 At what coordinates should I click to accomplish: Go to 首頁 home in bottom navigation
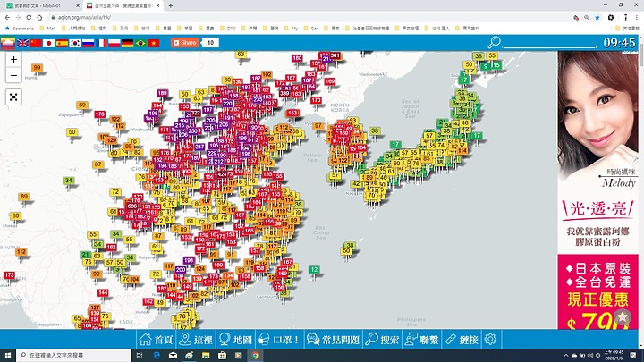pos(153,340)
